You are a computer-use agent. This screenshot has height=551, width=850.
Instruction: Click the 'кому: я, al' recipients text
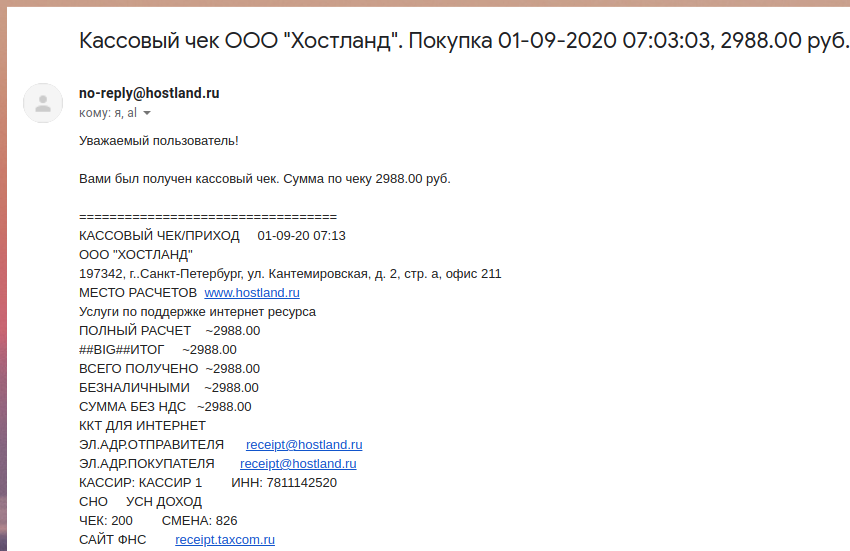(108, 113)
